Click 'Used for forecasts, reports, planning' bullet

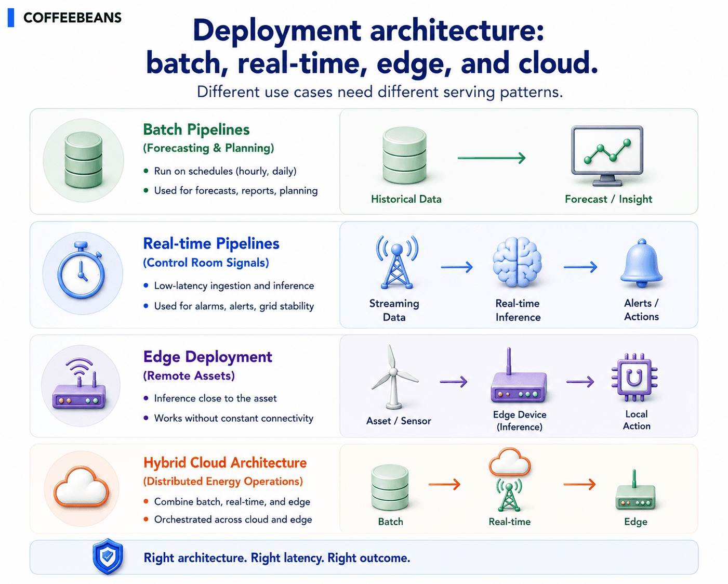point(236,191)
